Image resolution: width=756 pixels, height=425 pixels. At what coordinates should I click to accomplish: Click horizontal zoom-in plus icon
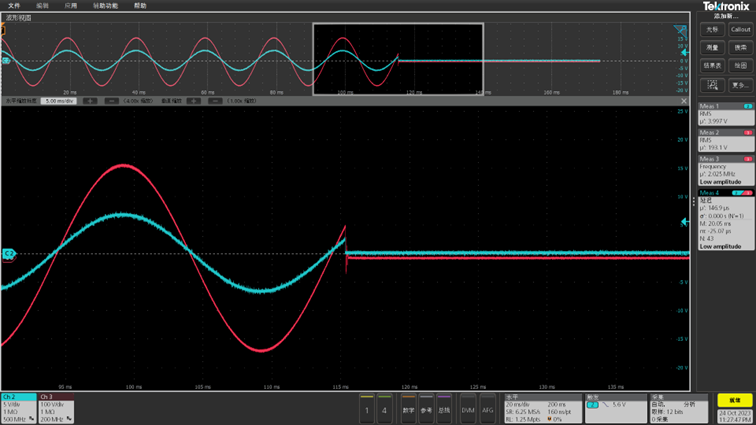tap(90, 101)
